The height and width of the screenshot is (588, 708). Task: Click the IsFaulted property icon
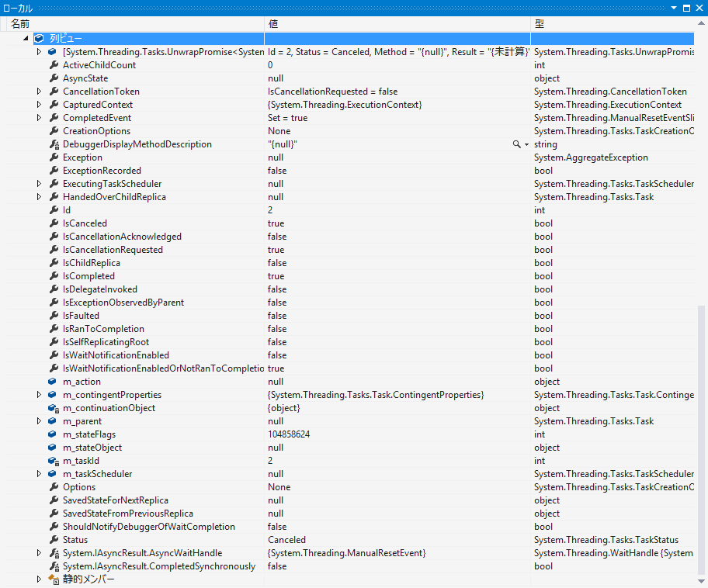pyautogui.click(x=54, y=316)
